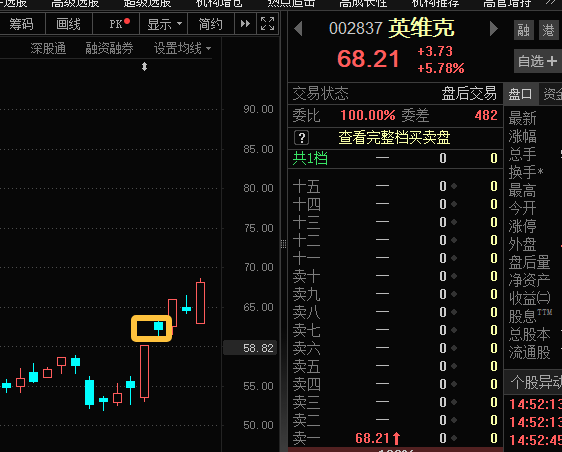Go to next stock right arrow

(x=494, y=29)
